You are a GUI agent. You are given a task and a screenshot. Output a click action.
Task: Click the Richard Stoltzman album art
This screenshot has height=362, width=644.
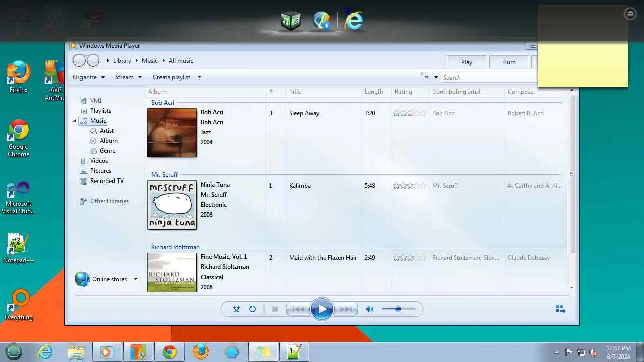tap(172, 272)
